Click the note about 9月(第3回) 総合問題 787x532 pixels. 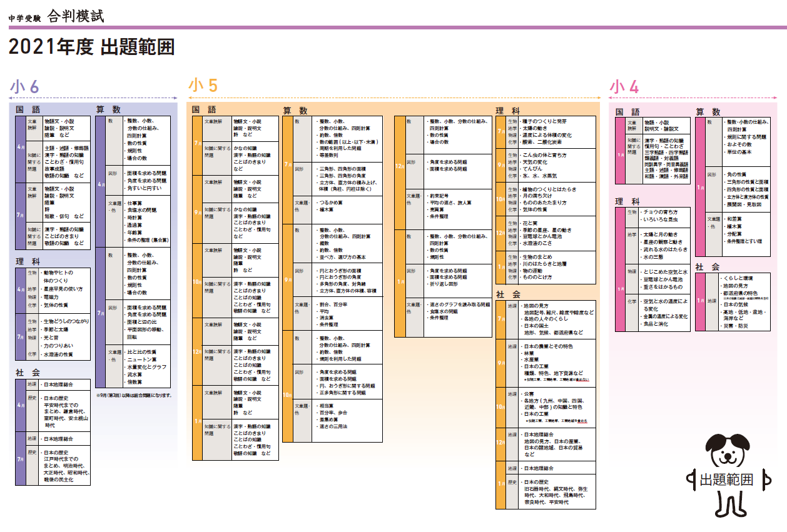[134, 395]
